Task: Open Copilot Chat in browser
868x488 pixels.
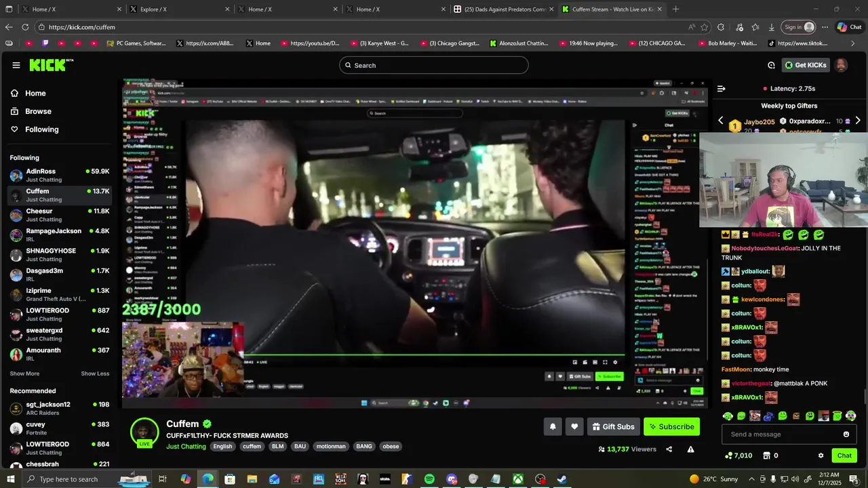Action: (848, 27)
